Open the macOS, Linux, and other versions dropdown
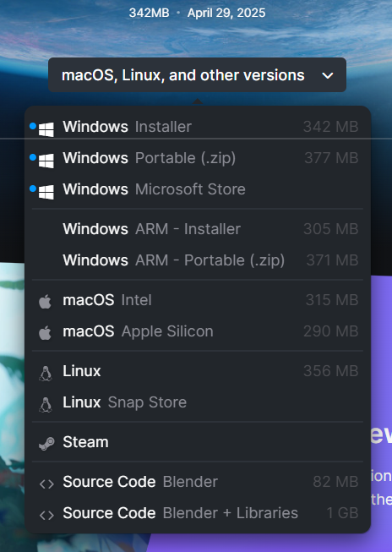 pos(197,75)
